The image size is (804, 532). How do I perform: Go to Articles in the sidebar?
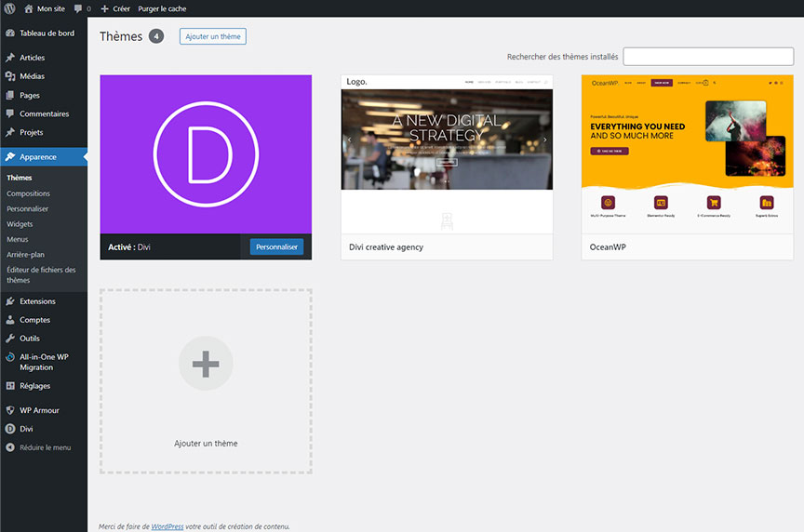33,58
